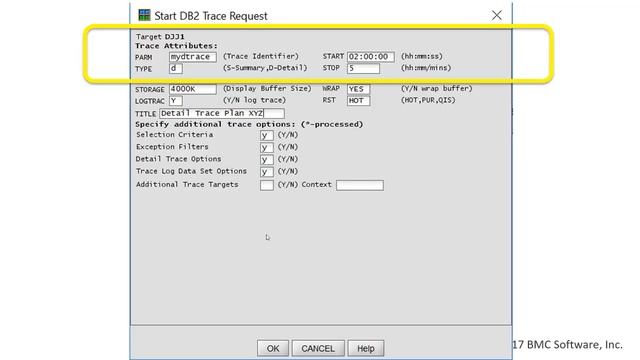
Task: Click the TITLE field with Detail Trace Plan XYZ
Action: (222, 113)
